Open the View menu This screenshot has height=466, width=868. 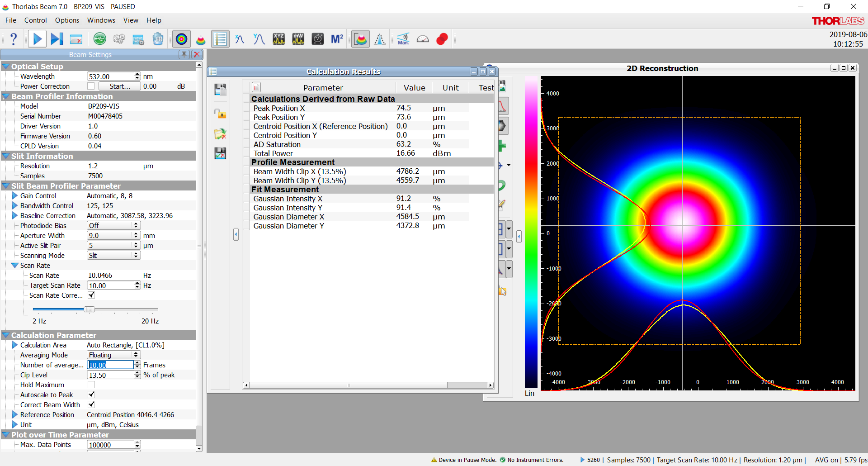click(x=131, y=20)
